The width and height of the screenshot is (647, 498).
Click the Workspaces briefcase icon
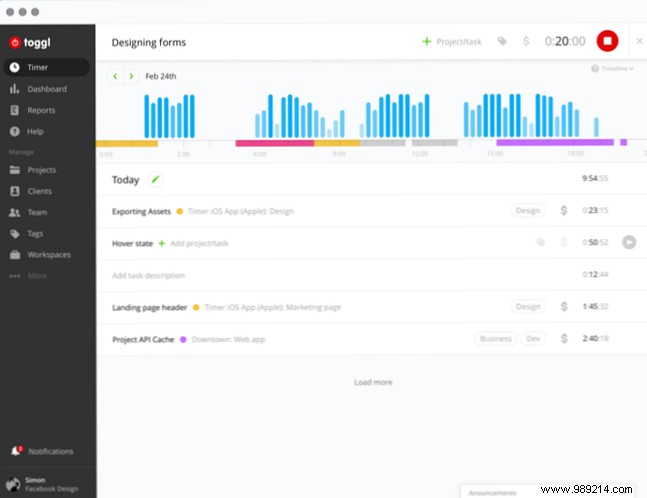pos(15,255)
